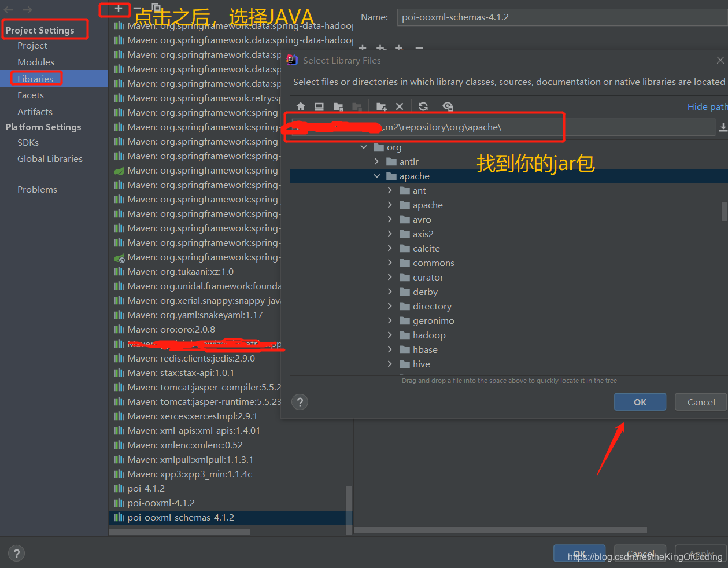728x568 pixels.
Task: Open SDKs under Platform Settings
Action: pyautogui.click(x=28, y=142)
